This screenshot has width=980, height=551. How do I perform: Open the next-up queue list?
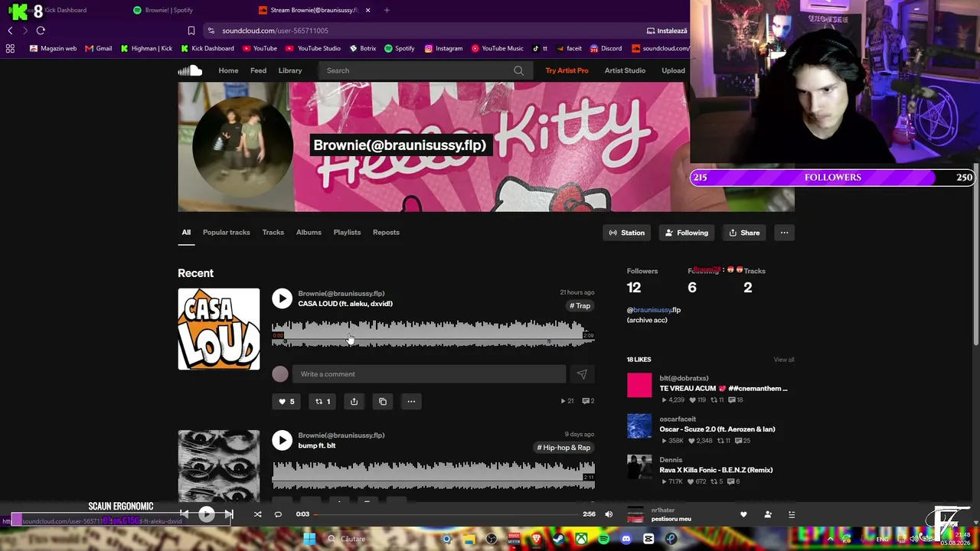[792, 514]
